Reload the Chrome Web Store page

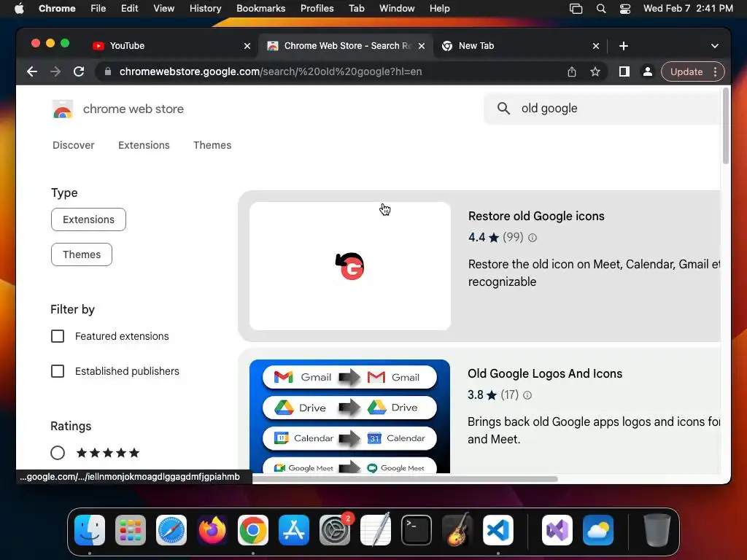pyautogui.click(x=79, y=71)
